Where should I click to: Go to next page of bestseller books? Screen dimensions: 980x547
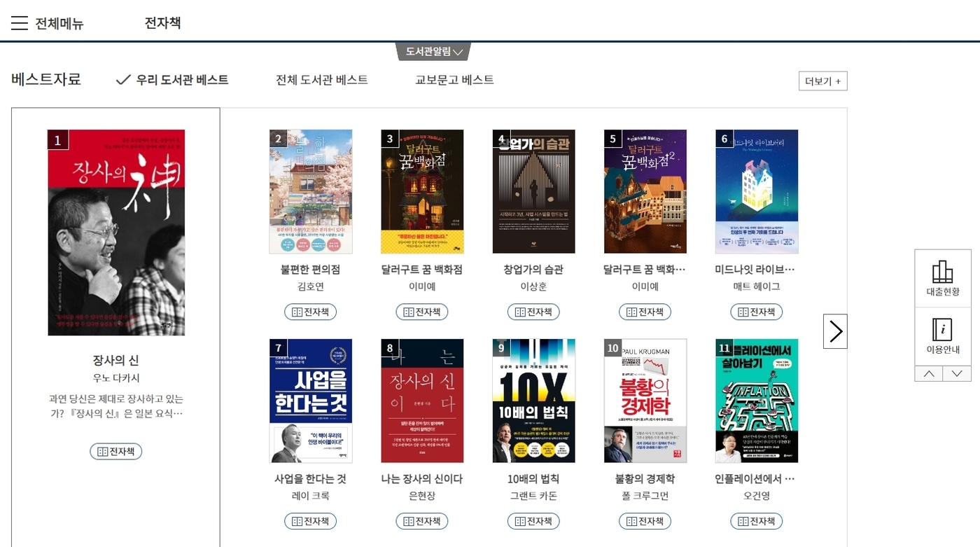pos(835,331)
